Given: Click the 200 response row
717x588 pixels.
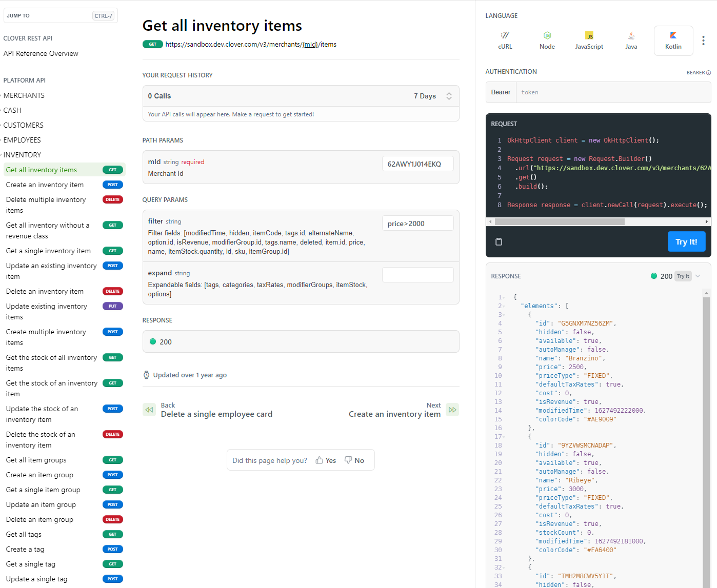Looking at the screenshot, I should (301, 341).
